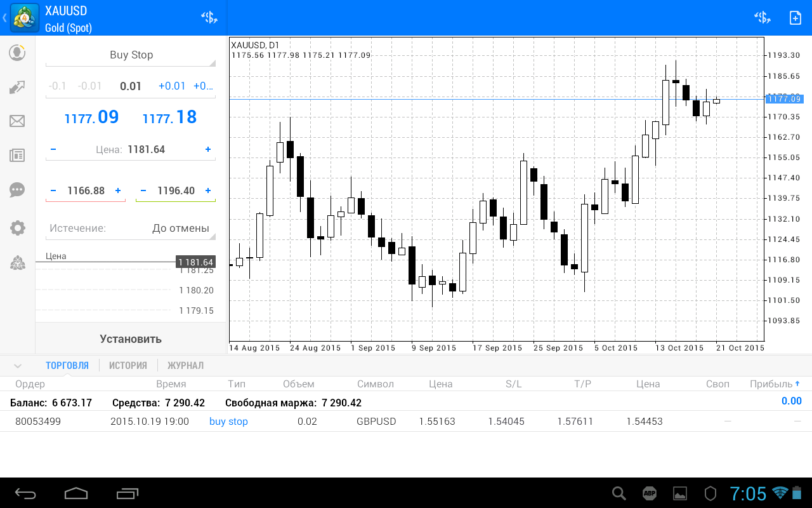
Task: Decrease the Цена value 1181.64
Action: tap(53, 149)
